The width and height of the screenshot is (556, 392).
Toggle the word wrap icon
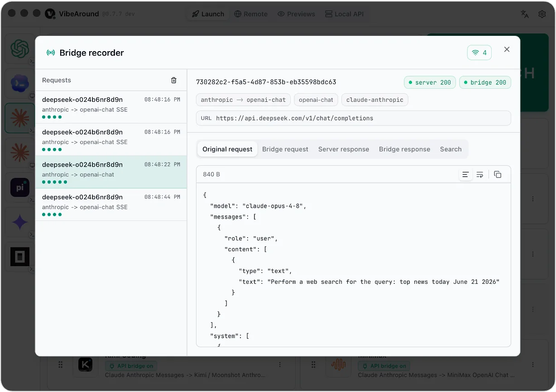point(480,174)
